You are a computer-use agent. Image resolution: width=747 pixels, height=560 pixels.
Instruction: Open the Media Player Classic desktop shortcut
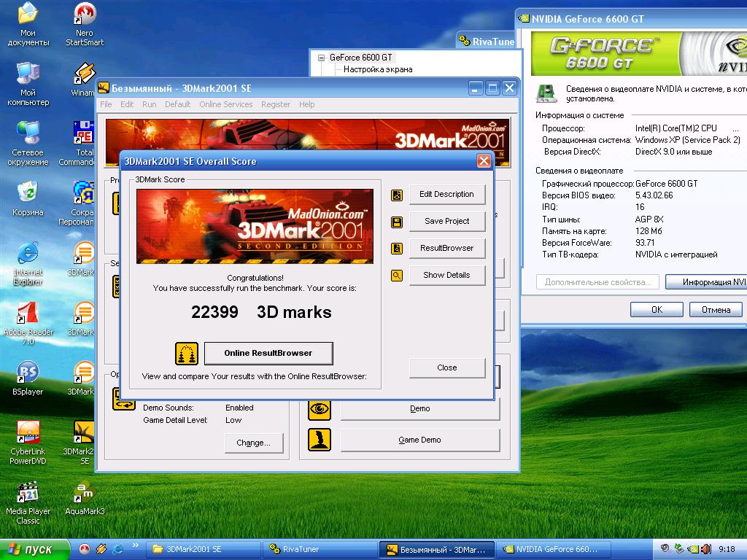pyautogui.click(x=28, y=503)
